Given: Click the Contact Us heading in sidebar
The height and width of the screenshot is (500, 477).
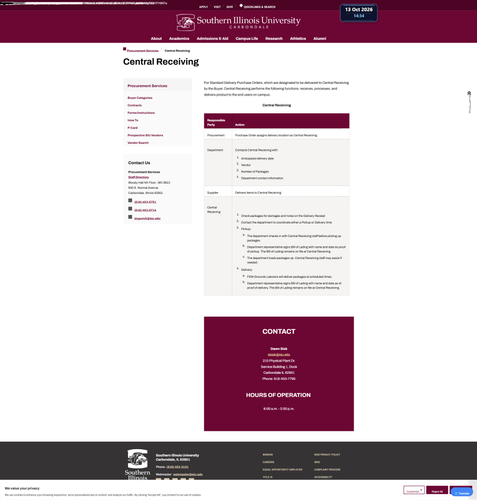Looking at the screenshot, I should click(x=139, y=163).
